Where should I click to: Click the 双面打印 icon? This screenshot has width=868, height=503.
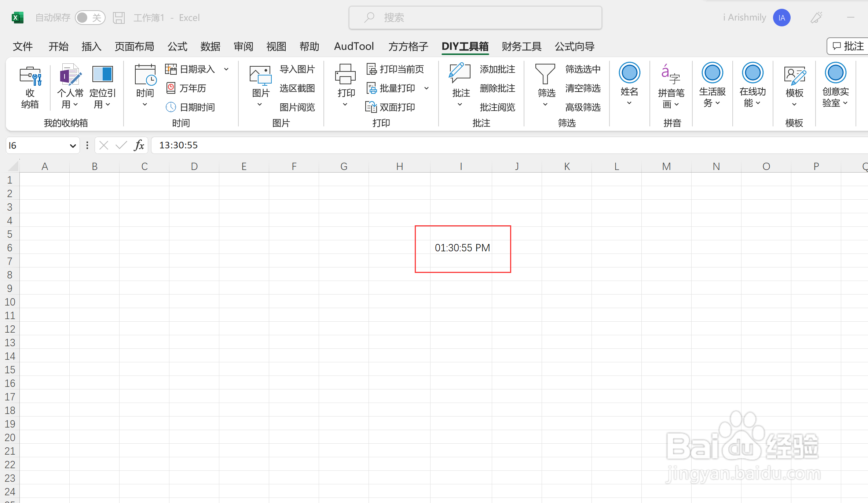tap(371, 107)
